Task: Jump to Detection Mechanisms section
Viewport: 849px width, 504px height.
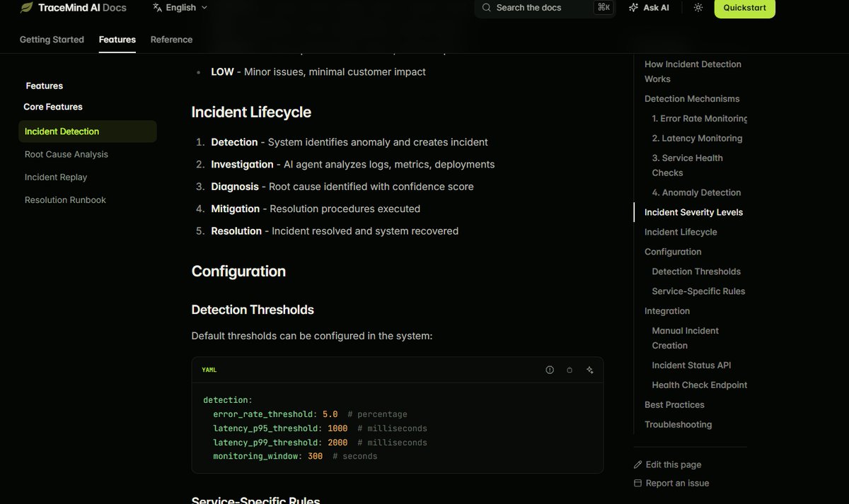Action: (692, 99)
